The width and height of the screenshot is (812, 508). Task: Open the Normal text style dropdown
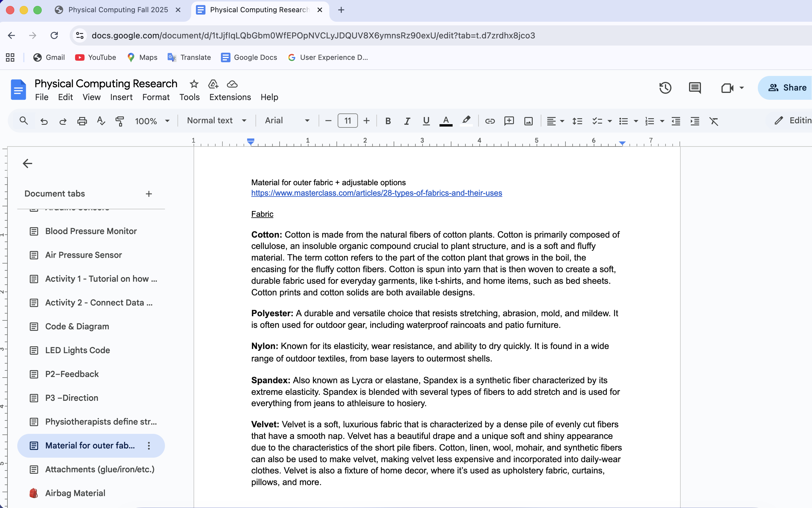coord(217,121)
